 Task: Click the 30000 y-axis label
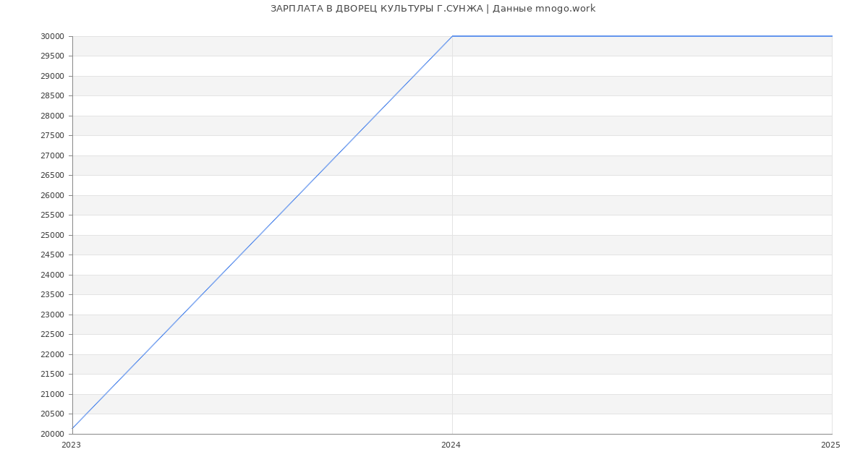point(52,37)
